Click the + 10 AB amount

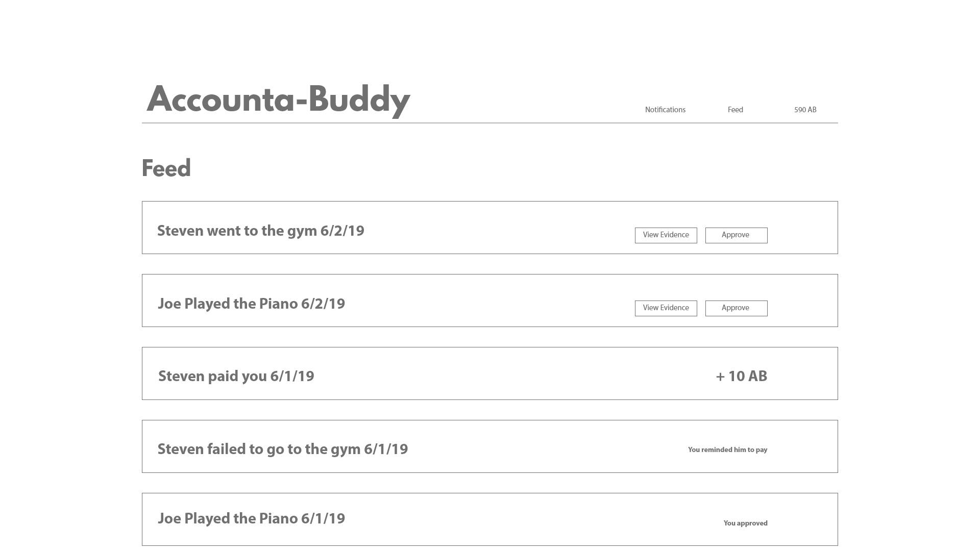[x=741, y=376]
